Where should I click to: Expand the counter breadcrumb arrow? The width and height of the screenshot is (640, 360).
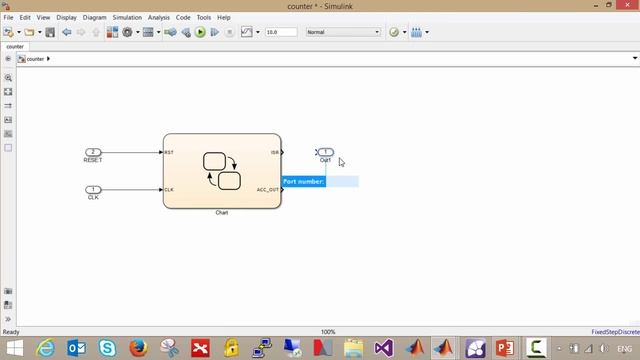(x=48, y=59)
